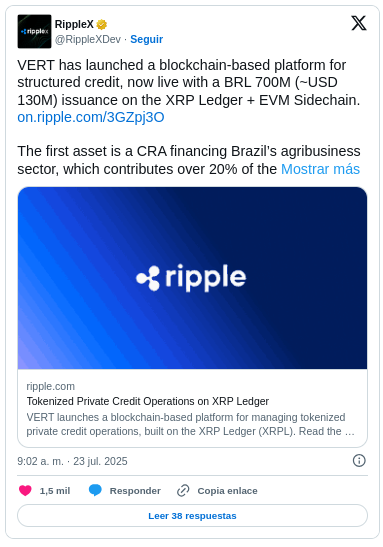Click the 1,5 mil likes count

(x=55, y=491)
